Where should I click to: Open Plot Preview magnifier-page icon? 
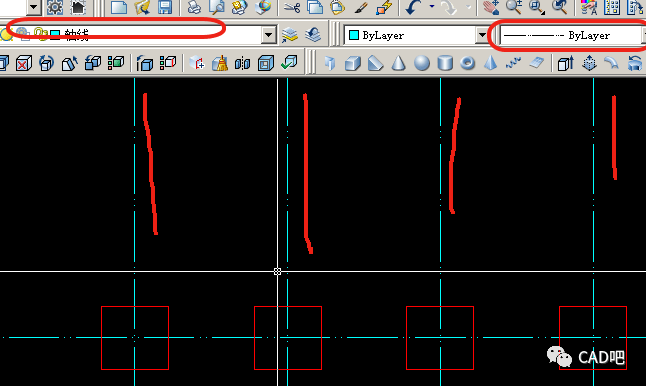tap(217, 7)
